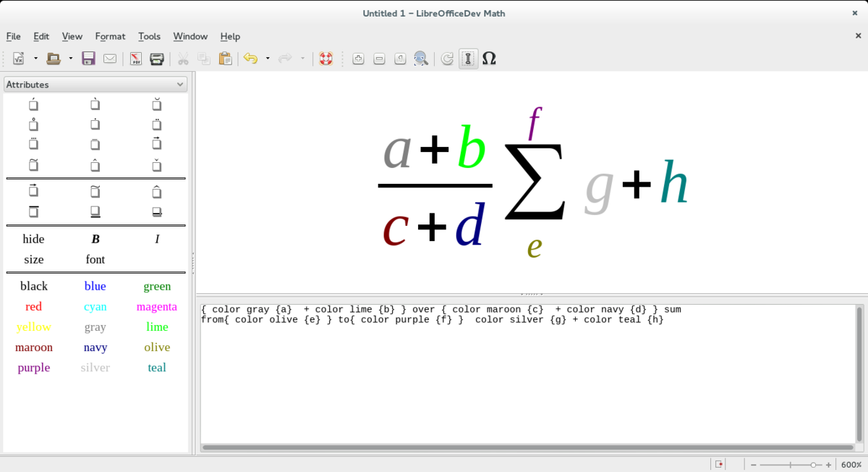Click the font element in Attributes
Image resolution: width=868 pixels, height=472 pixels.
95,259
